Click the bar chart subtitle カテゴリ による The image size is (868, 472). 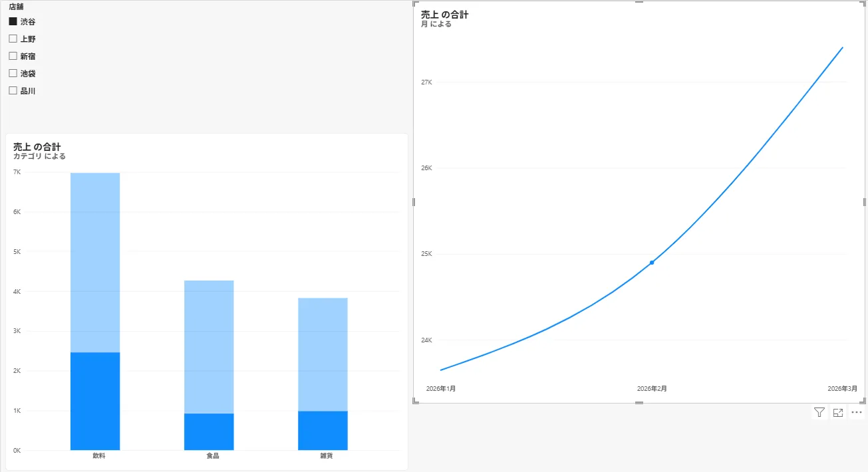[39, 156]
